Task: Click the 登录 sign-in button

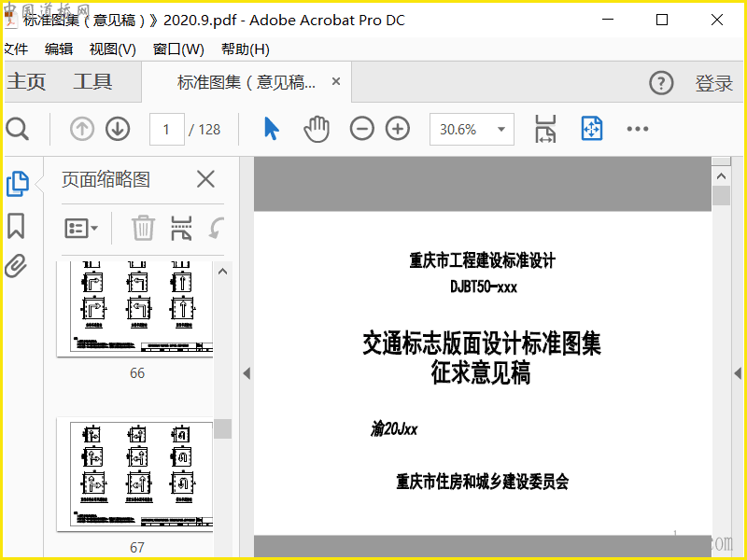Action: (713, 83)
